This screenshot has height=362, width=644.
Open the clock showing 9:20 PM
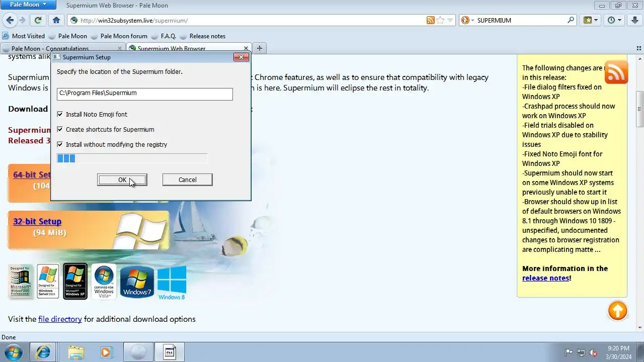[x=618, y=352]
